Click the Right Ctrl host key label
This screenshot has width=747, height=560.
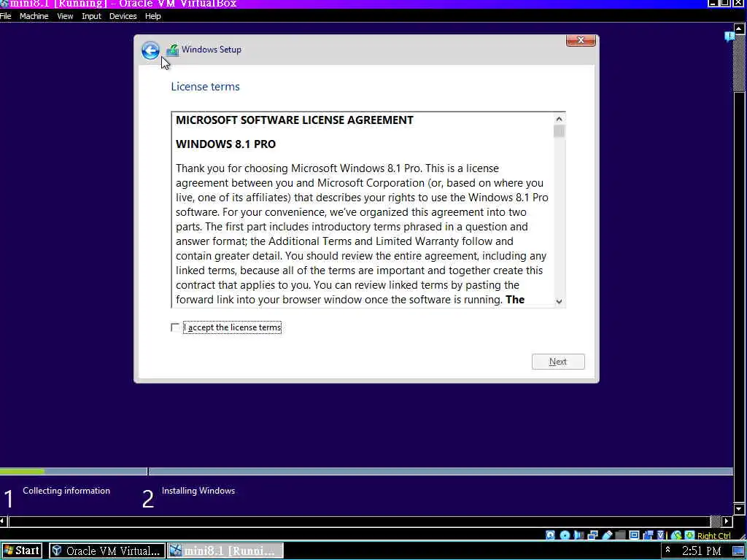(713, 536)
